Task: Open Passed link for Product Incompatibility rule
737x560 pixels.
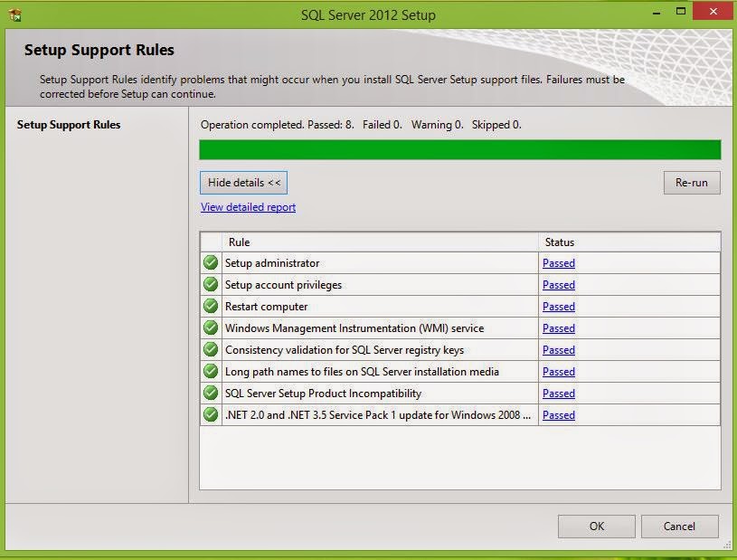Action: (558, 393)
